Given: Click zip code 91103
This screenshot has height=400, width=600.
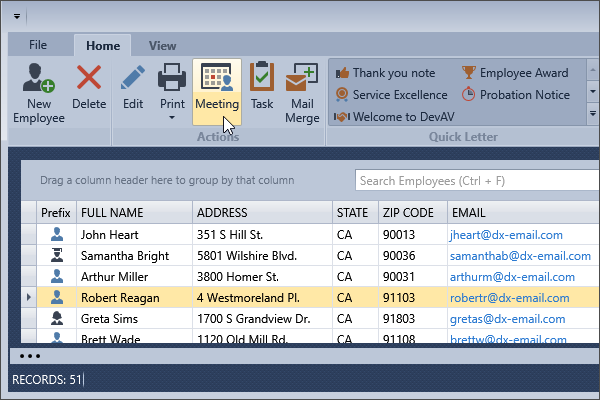Looking at the screenshot, I should 412,297.
